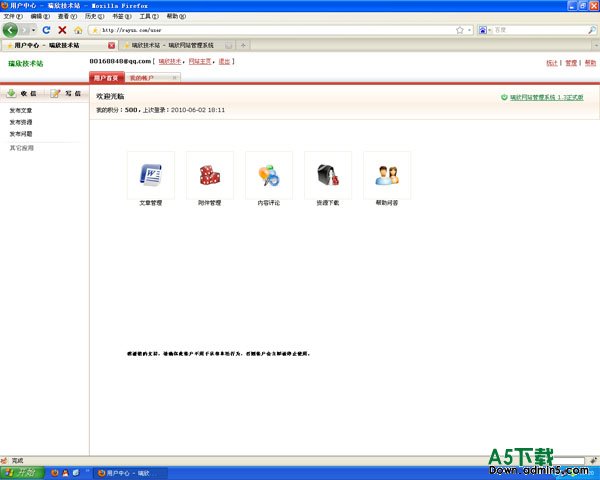600x480 pixels.
Task: Click 发布问题 in the sidebar
Action: [x=21, y=134]
